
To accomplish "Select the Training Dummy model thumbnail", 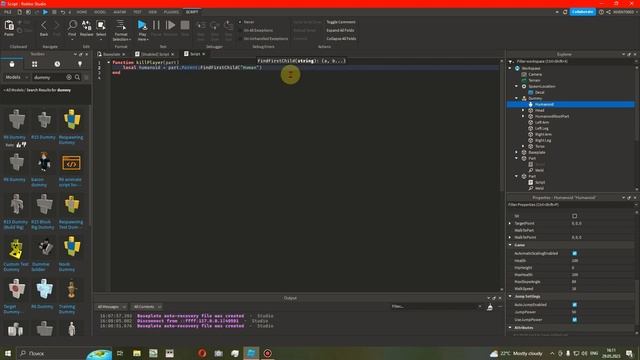I will 71,289.
